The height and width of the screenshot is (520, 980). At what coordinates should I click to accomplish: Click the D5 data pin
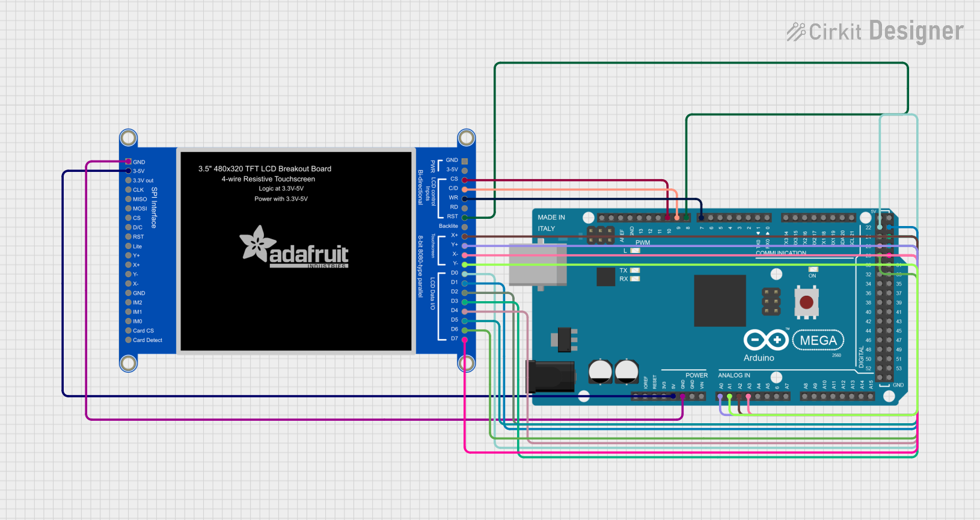(x=464, y=320)
